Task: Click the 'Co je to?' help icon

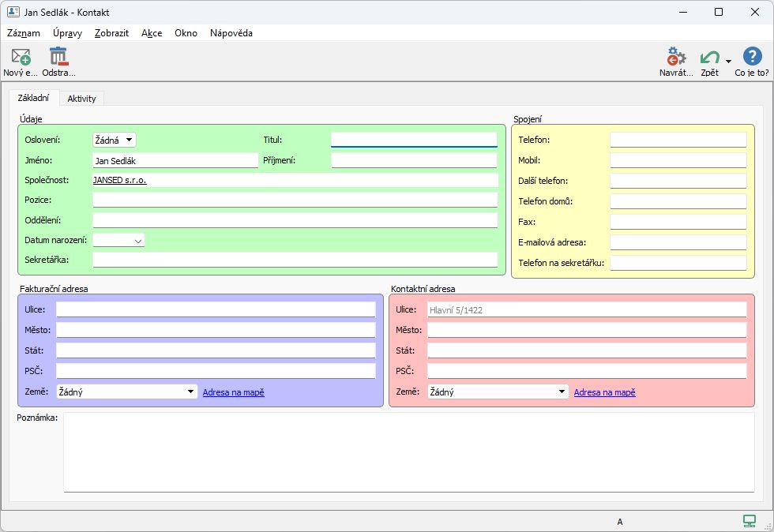Action: [x=751, y=57]
